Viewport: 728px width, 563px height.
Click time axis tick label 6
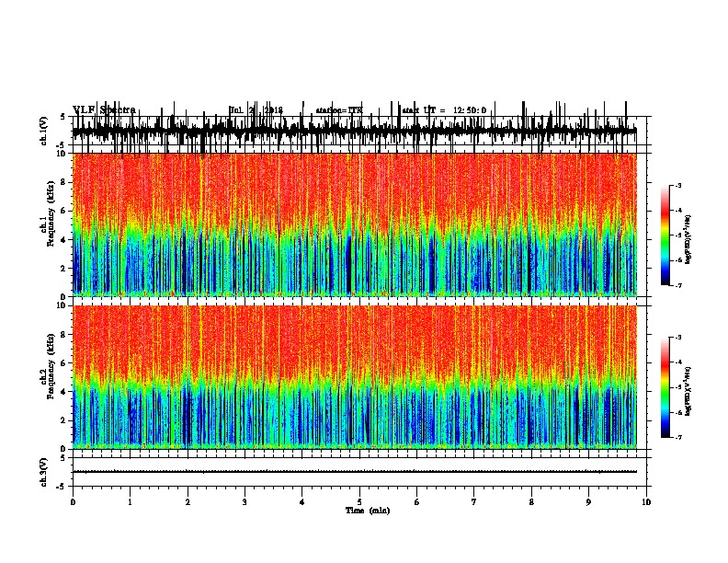(x=417, y=502)
